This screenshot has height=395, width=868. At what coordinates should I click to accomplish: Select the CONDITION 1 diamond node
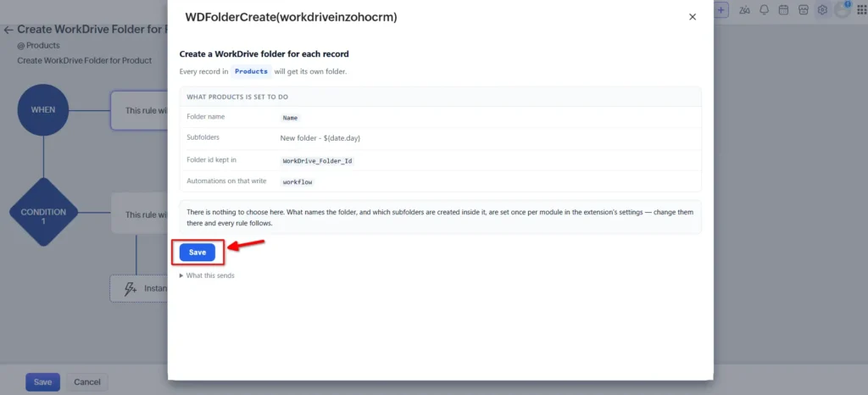(x=43, y=213)
